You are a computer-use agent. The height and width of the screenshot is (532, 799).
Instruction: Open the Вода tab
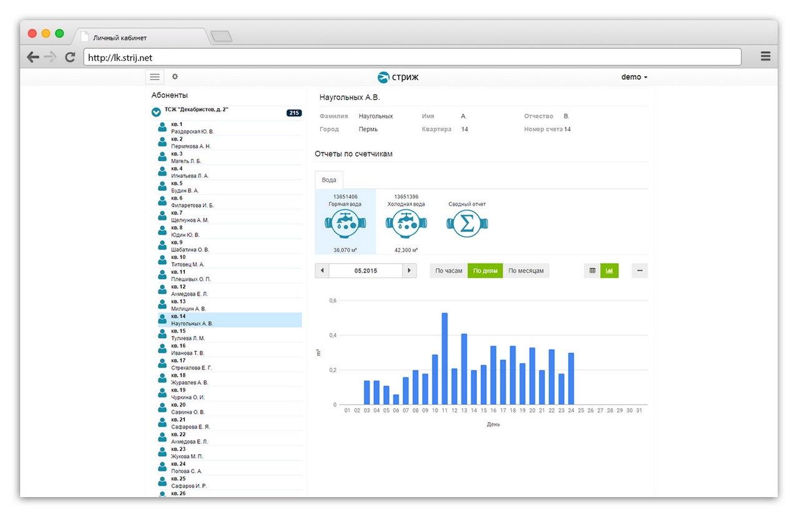[x=329, y=180]
